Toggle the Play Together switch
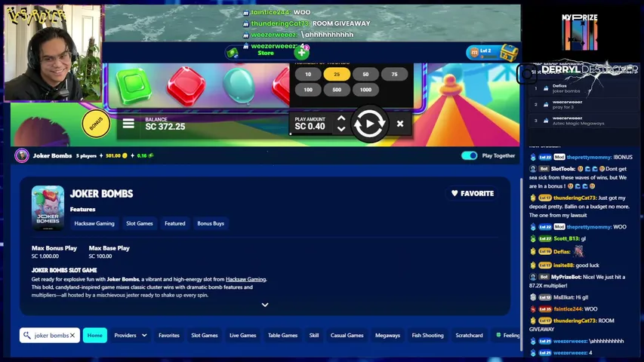 point(469,155)
